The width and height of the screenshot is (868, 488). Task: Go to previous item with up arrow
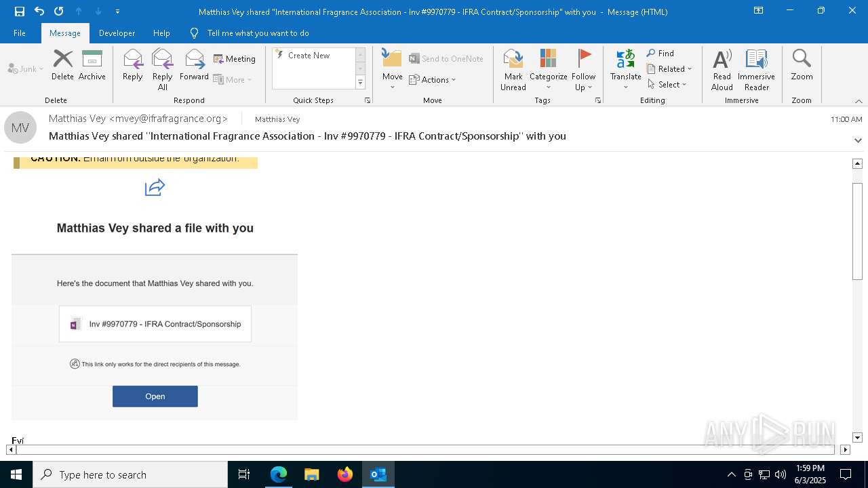tap(78, 11)
